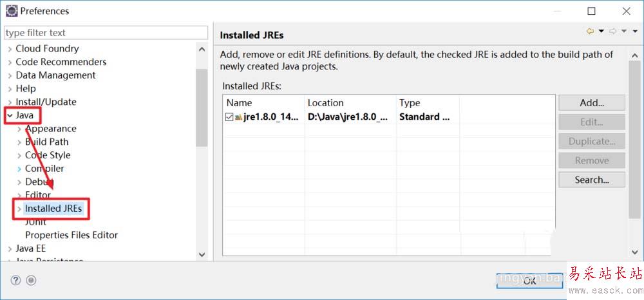The width and height of the screenshot is (644, 300).
Task: Select Data Management in the tree
Action: 55,75
